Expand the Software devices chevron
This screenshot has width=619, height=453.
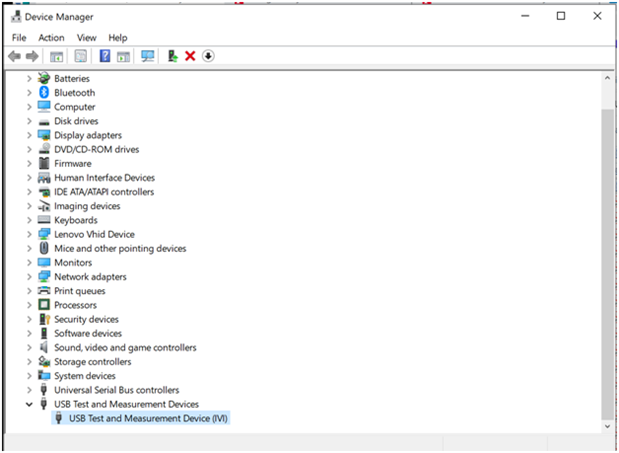click(x=29, y=333)
